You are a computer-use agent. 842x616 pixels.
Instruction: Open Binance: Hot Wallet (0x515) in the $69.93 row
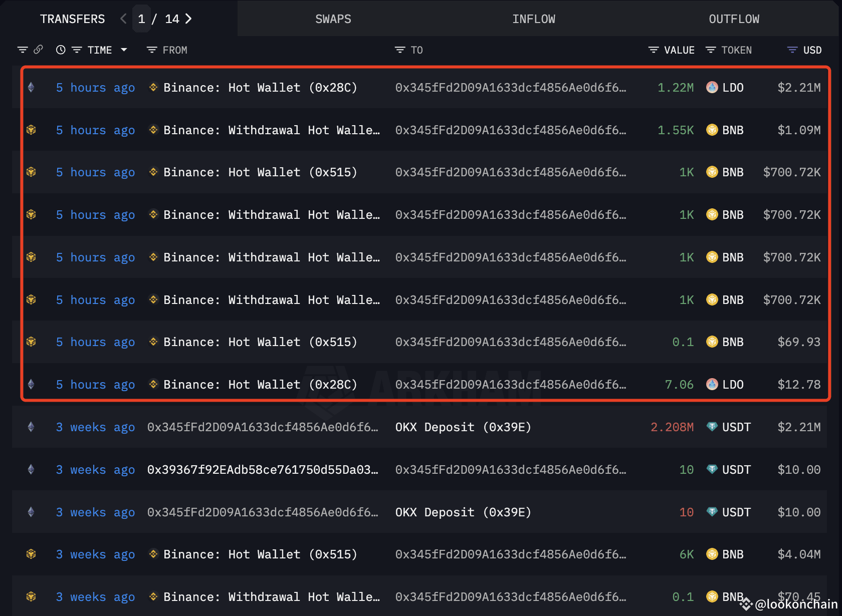[260, 342]
